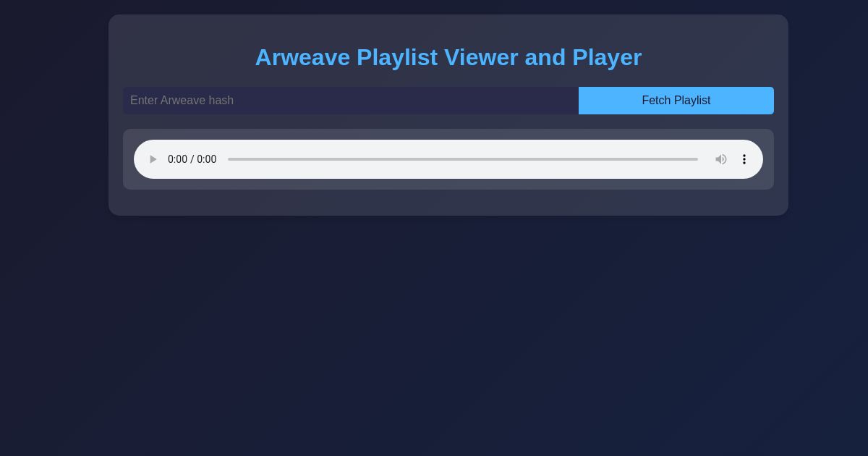Reveal extra controls via the vertical ellipsis
The image size is (868, 456).
click(744, 159)
